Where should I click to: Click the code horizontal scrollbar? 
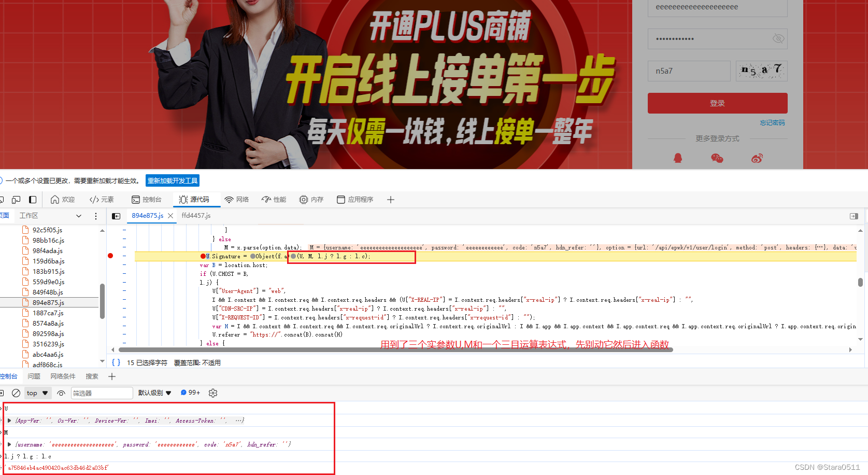396,350
